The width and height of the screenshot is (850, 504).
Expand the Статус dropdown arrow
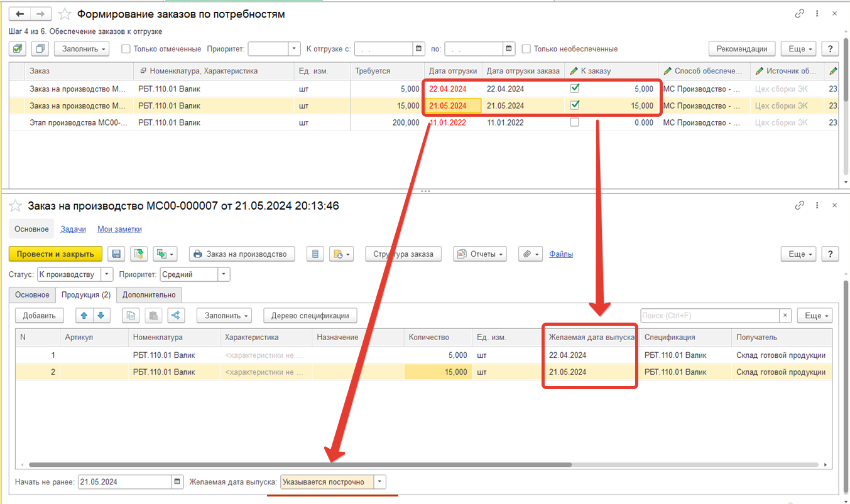107,274
